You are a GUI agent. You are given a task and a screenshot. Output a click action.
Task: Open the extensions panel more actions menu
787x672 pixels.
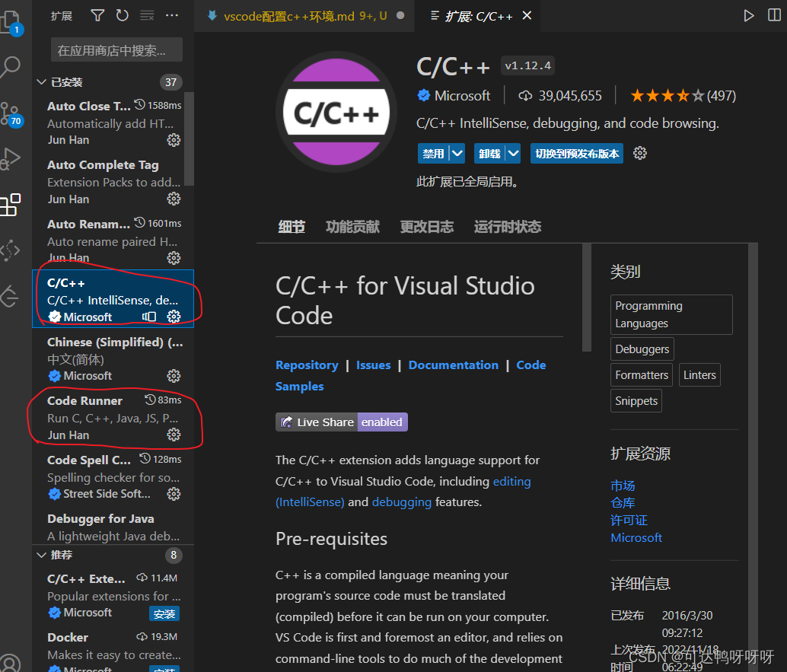coord(172,15)
